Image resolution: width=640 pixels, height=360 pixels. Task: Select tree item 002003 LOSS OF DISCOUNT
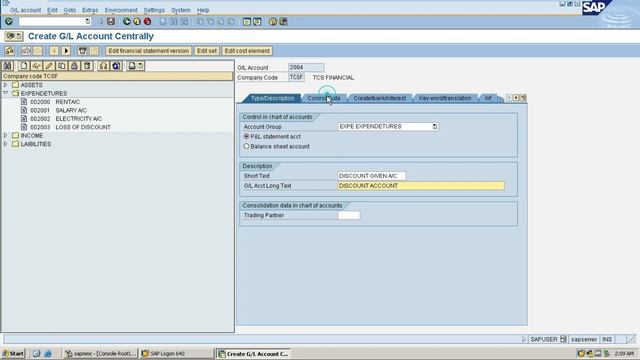pos(70,127)
